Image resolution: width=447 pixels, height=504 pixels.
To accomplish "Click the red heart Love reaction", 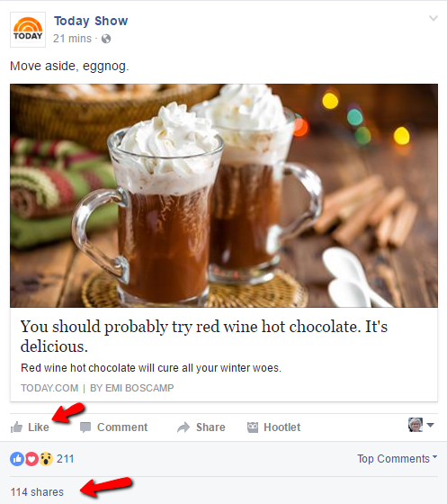I will (31, 459).
